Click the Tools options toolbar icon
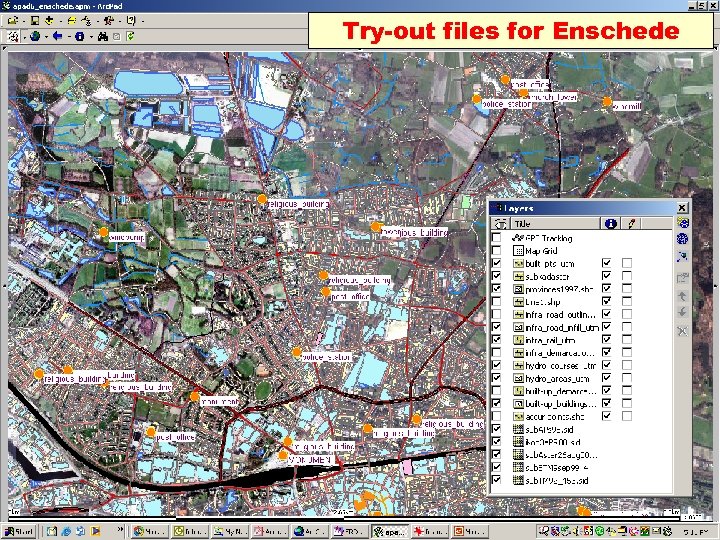Viewport: 720px width, 540px height. tap(108, 21)
